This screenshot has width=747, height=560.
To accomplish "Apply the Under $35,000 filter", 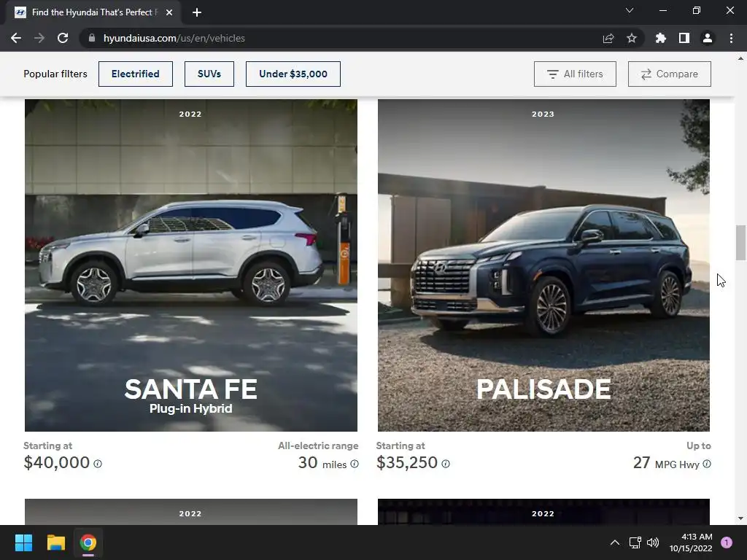I will click(x=293, y=74).
